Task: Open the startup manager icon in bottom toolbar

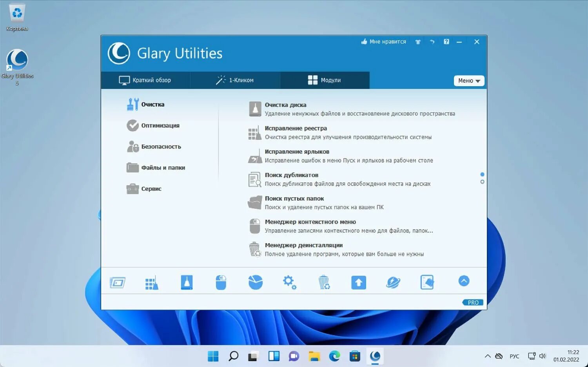Action: (118, 282)
